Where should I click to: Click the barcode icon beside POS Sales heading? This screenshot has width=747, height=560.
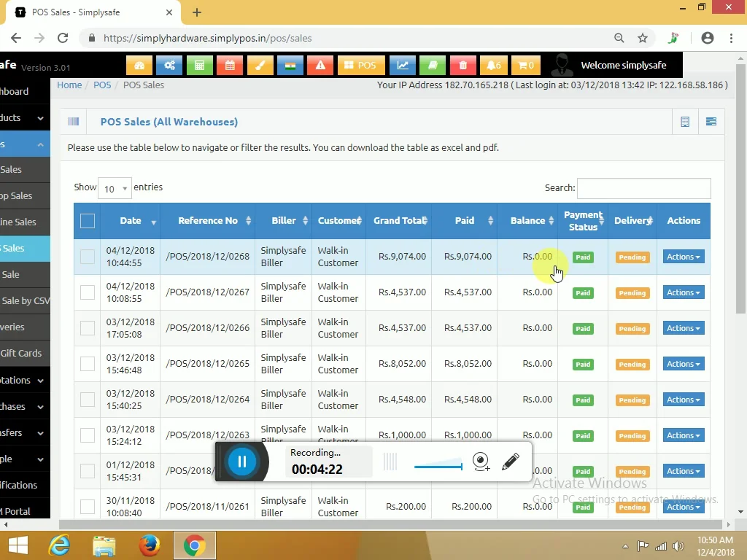pyautogui.click(x=74, y=122)
